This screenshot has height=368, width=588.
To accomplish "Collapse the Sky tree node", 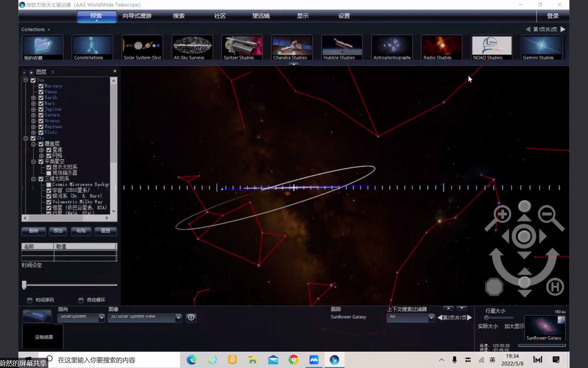I will [26, 138].
